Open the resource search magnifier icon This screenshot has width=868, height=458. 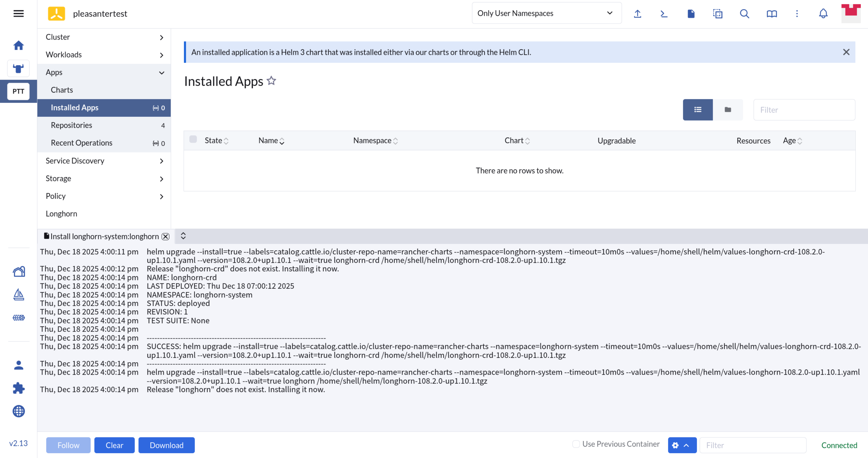coord(744,14)
